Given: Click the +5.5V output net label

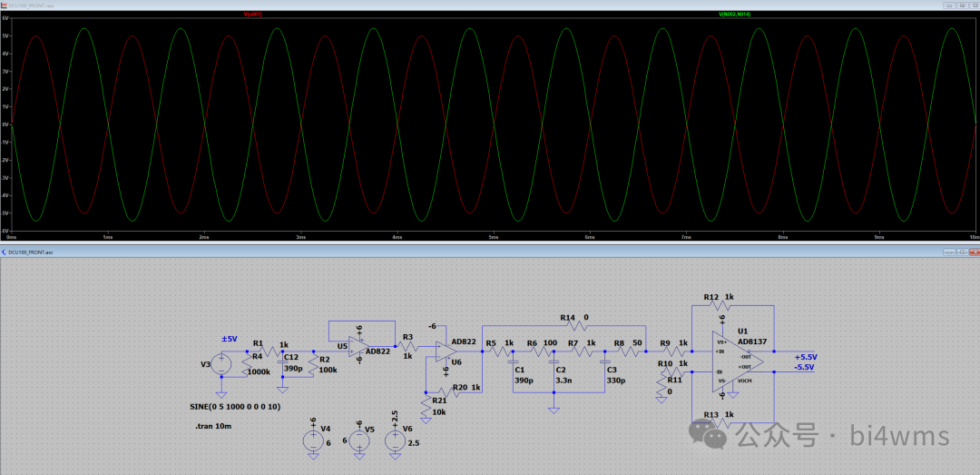Looking at the screenshot, I should pyautogui.click(x=806, y=357).
